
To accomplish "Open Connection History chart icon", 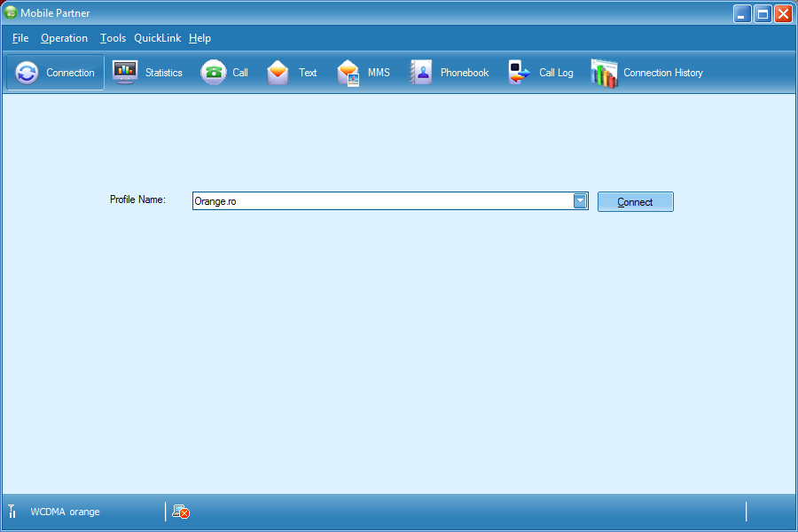I will [x=604, y=74].
